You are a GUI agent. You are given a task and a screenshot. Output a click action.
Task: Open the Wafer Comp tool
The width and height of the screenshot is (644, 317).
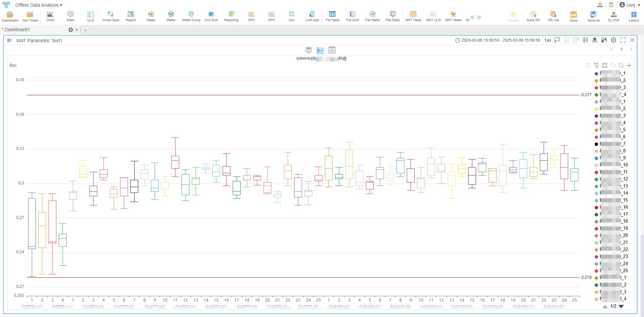point(191,16)
